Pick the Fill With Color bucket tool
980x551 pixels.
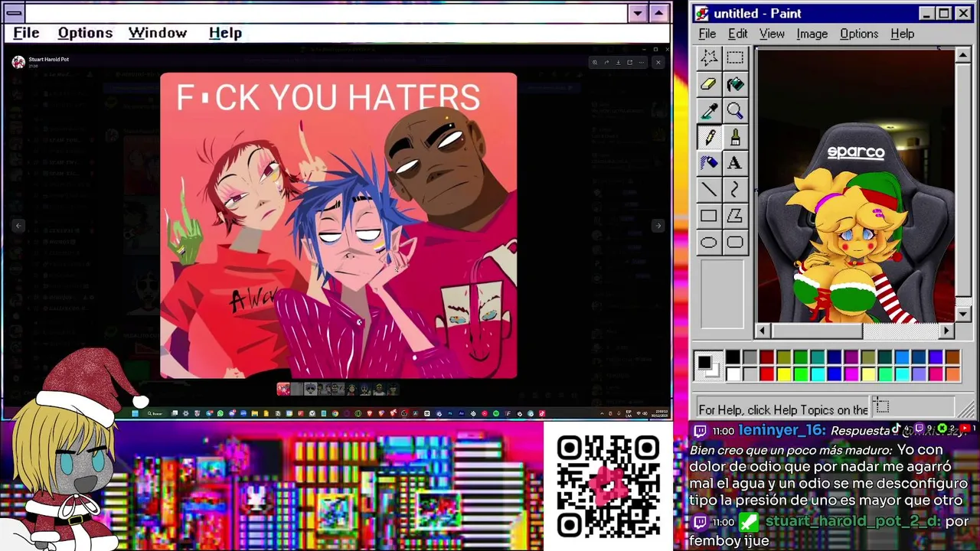coord(735,84)
